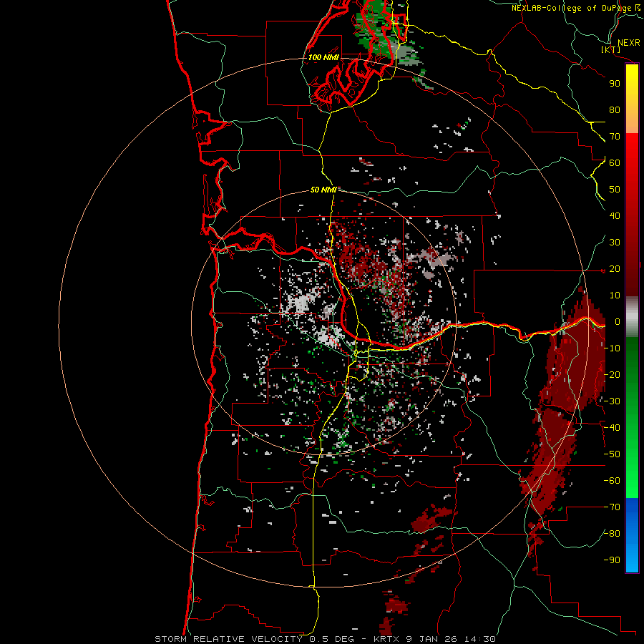Click the -40 value on the velocity scale
This screenshot has height=644, width=644.
click(612, 428)
